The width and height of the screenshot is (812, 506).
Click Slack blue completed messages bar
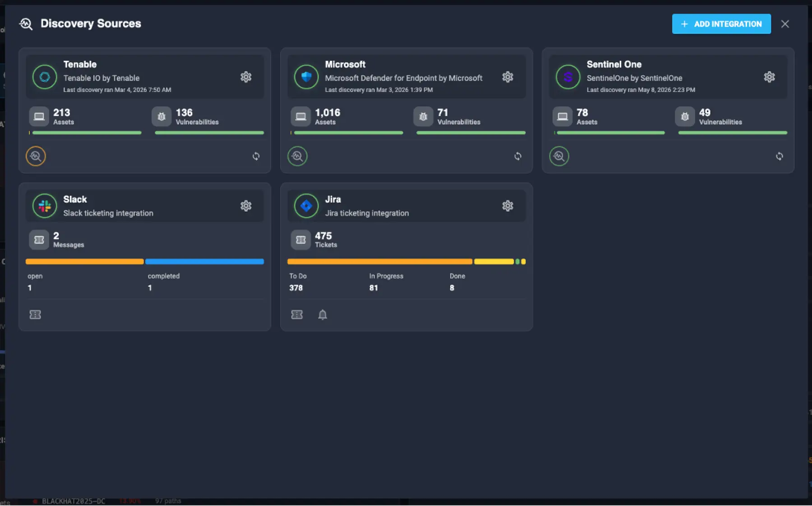click(205, 262)
